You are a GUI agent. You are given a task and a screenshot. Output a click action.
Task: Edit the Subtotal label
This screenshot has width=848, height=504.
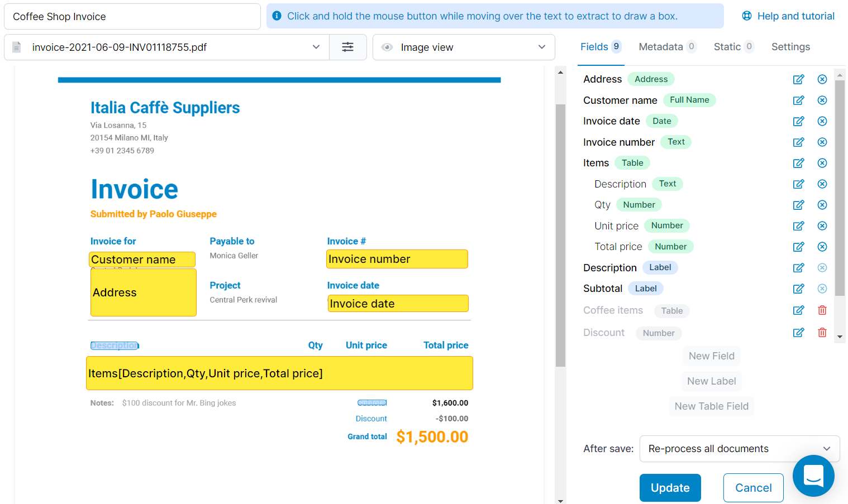click(798, 289)
